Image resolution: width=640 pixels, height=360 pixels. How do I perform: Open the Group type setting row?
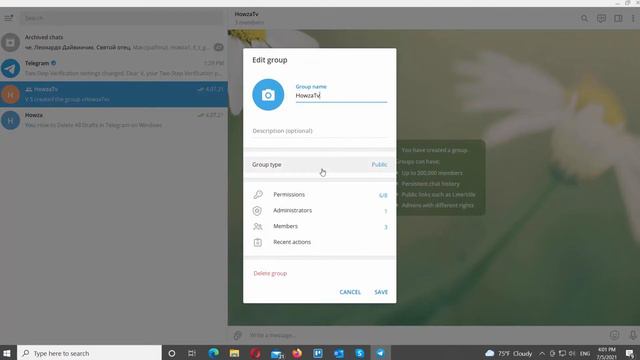(x=320, y=164)
